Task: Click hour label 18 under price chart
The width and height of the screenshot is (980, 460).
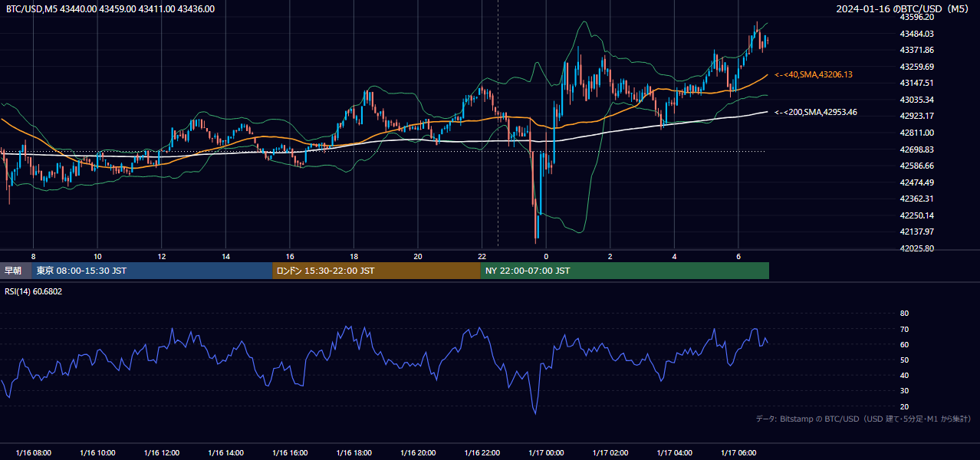Action: tap(354, 256)
